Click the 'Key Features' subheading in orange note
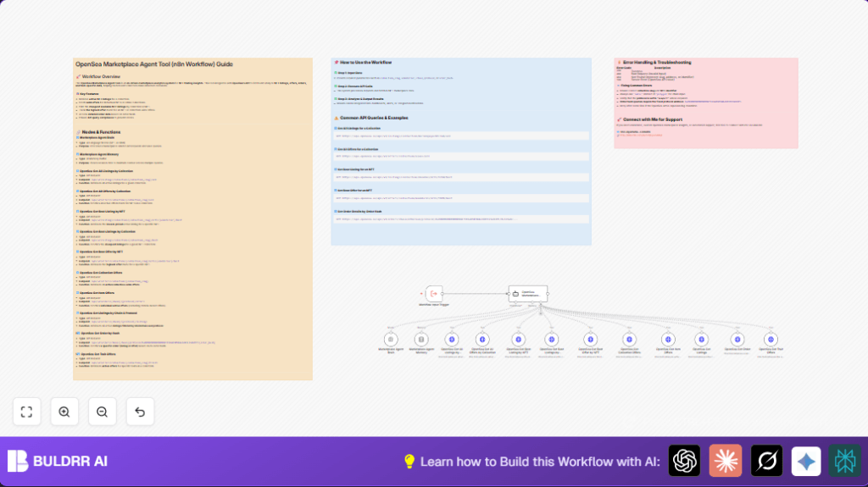The height and width of the screenshot is (487, 868). tap(89, 94)
